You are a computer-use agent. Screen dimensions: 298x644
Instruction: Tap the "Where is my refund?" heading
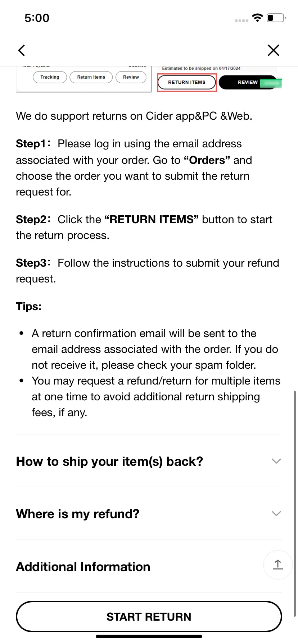(x=78, y=514)
